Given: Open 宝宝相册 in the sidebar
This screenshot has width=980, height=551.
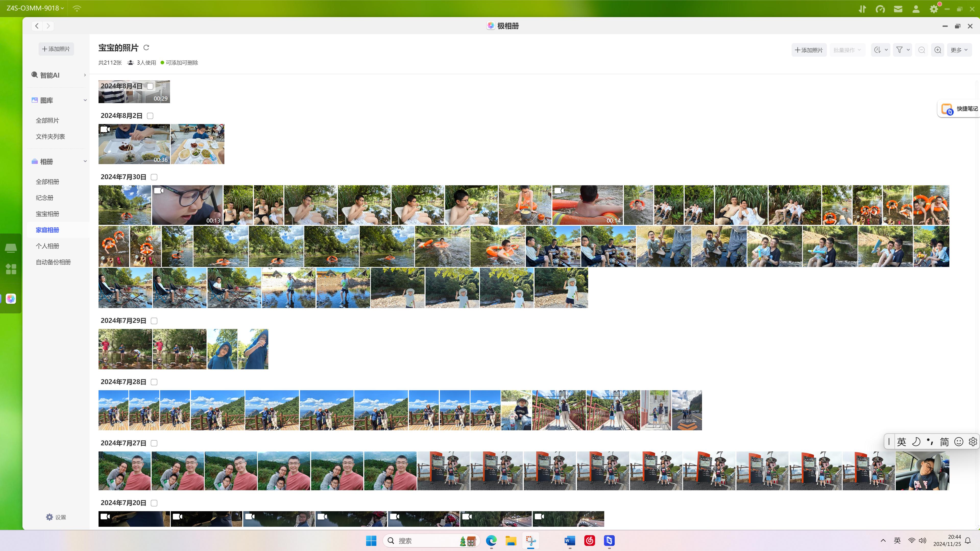Looking at the screenshot, I should 47,214.
